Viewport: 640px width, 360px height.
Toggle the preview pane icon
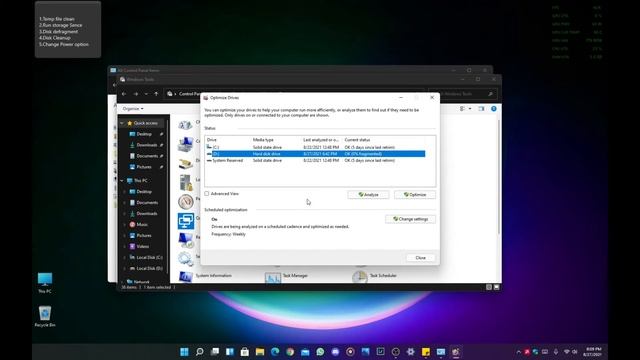pos(481,109)
